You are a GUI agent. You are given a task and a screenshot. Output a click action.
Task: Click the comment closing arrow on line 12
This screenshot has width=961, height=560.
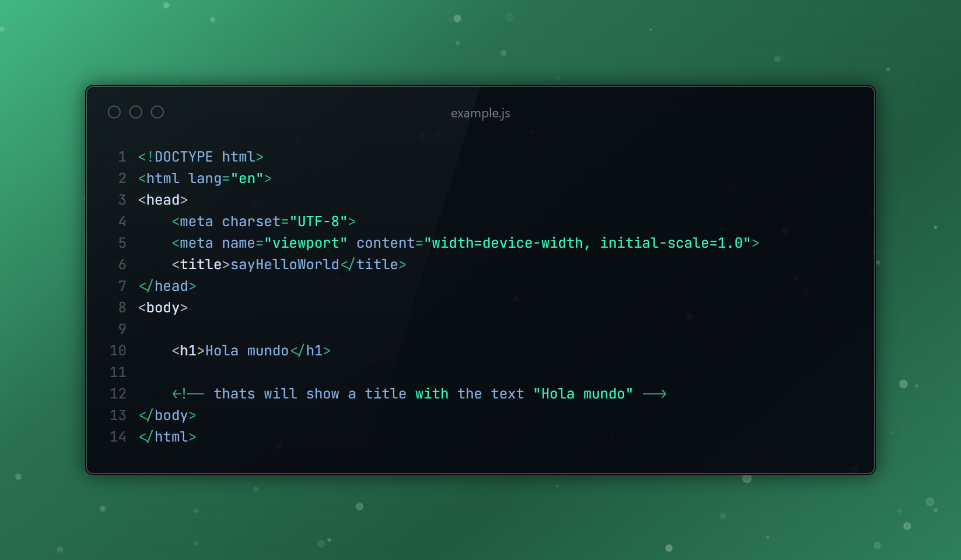(654, 394)
